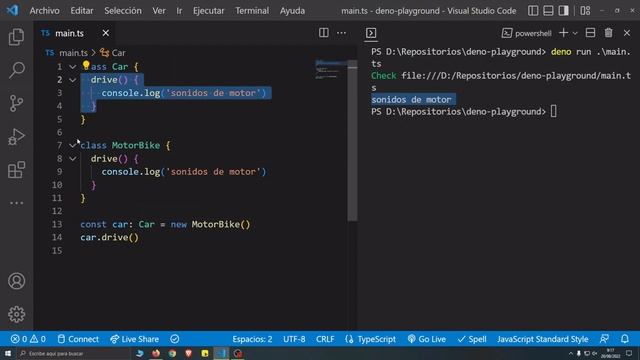The width and height of the screenshot is (640, 360).
Task: Open the Run and Debug view
Action: 16,137
